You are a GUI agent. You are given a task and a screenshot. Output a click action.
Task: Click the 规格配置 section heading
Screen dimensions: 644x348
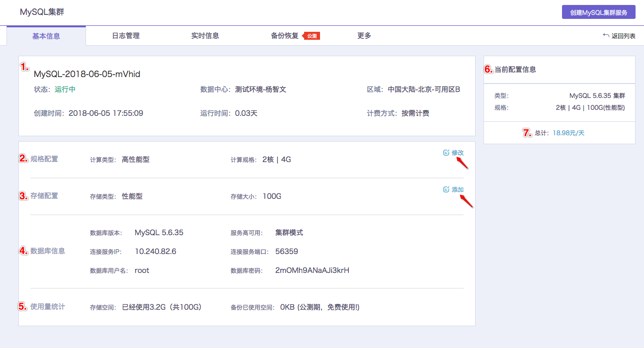pos(44,159)
